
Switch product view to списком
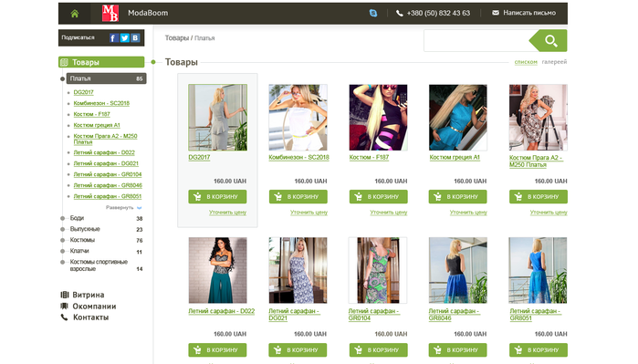(526, 62)
